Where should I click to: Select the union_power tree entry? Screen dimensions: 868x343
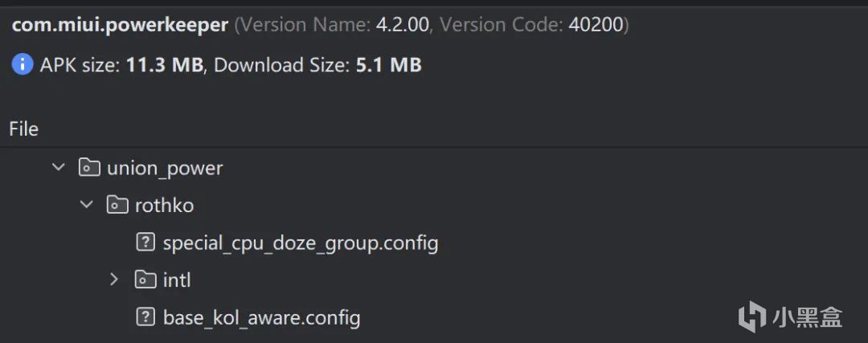pyautogui.click(x=165, y=169)
